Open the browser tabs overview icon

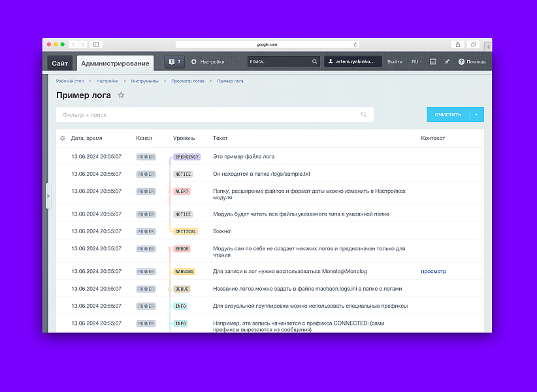coord(473,44)
